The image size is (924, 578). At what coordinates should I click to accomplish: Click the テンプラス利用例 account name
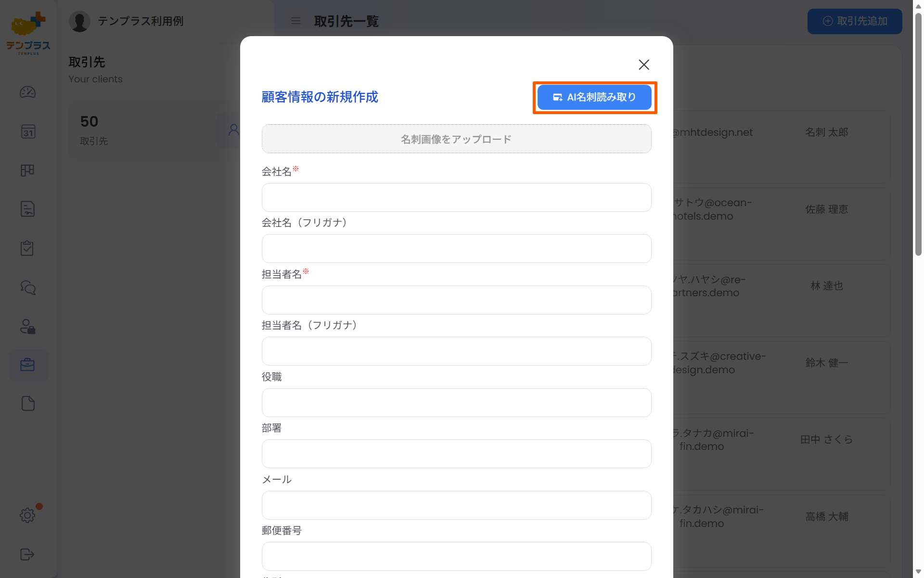click(141, 21)
